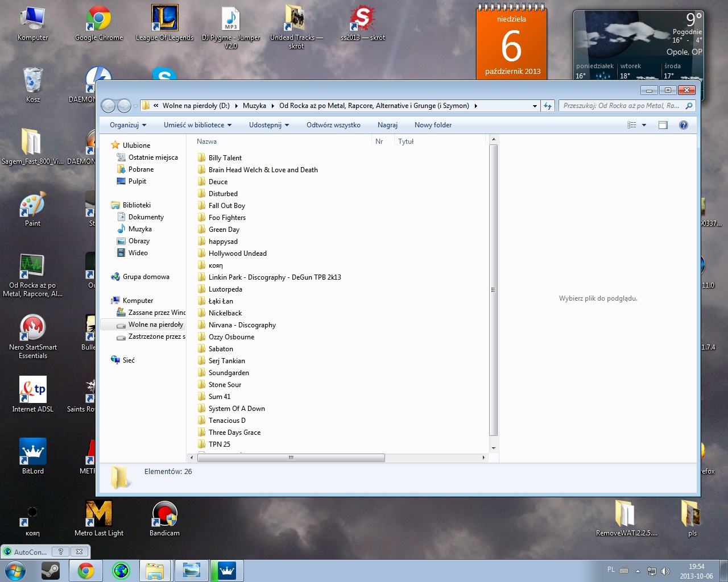The height and width of the screenshot is (582, 728).
Task: Open the League Of Legends desktop icon
Action: pyautogui.click(x=164, y=23)
